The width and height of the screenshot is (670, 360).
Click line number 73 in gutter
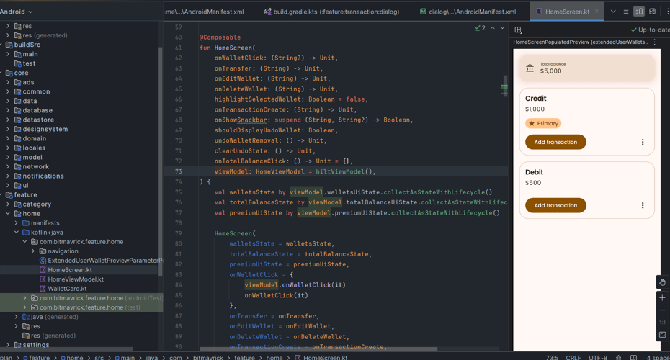click(178, 172)
